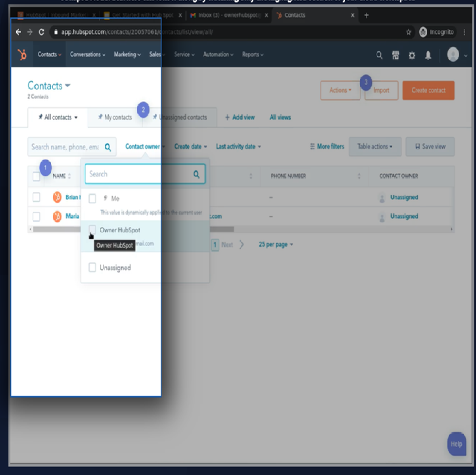Click magnifier in owner dropdown search
Viewport: 476px width, 476px height.
[x=196, y=174]
